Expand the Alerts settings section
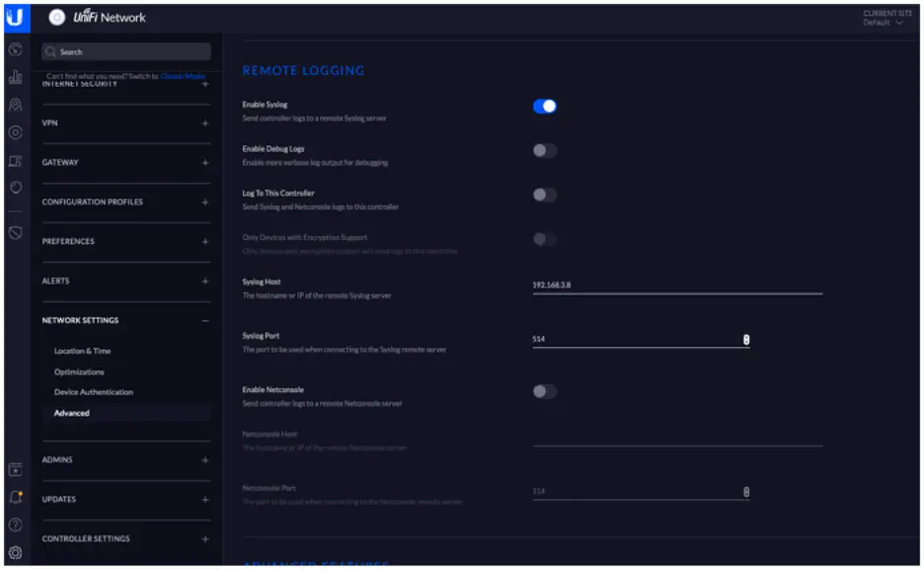 (205, 282)
